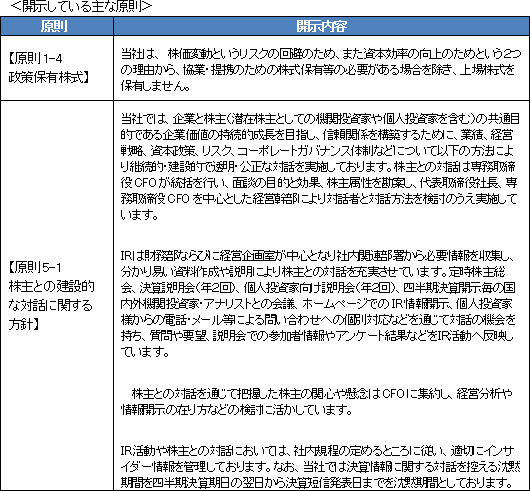
Task: Click the text 保有しません。
Action: [x=155, y=86]
